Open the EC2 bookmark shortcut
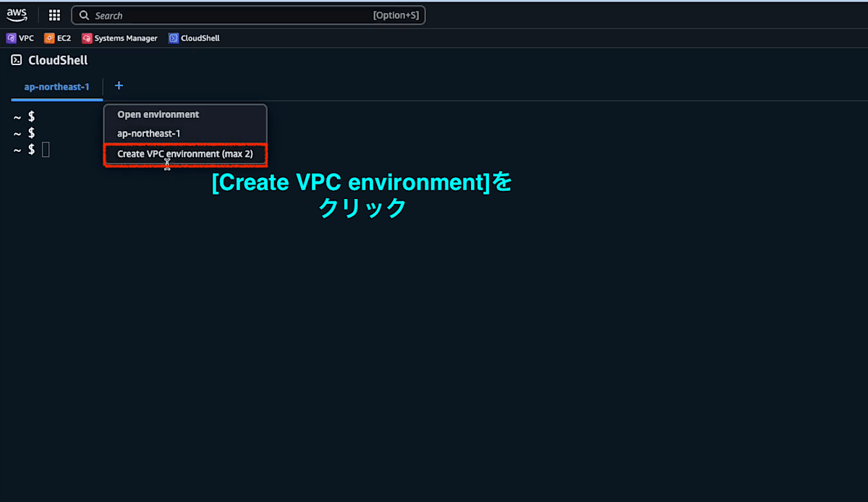868x502 pixels. tap(58, 38)
